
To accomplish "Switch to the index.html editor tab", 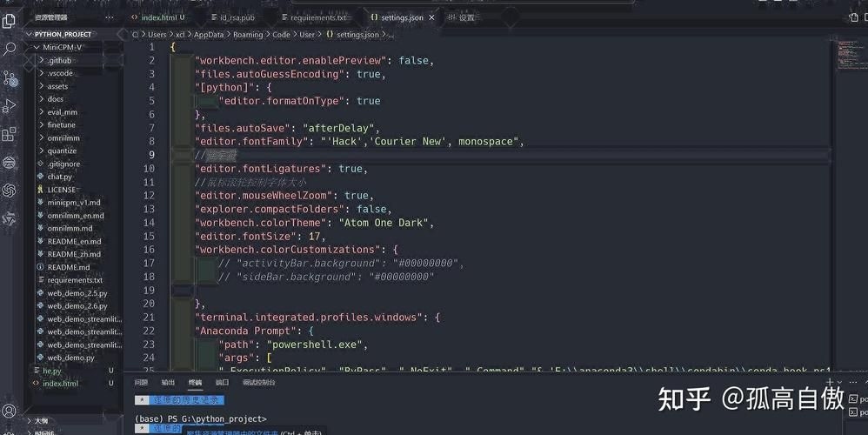I will (162, 17).
